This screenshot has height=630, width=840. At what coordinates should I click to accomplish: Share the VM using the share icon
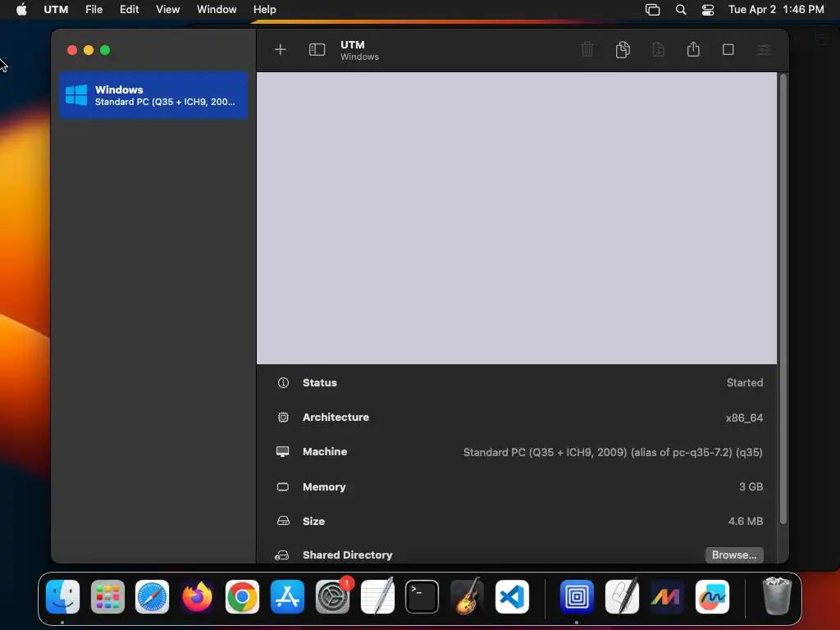(693, 49)
